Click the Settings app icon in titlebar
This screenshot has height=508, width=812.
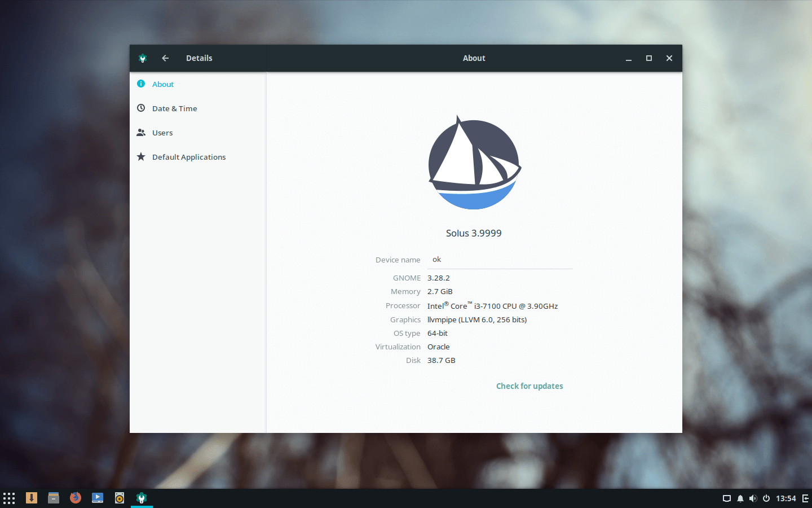[x=143, y=58]
